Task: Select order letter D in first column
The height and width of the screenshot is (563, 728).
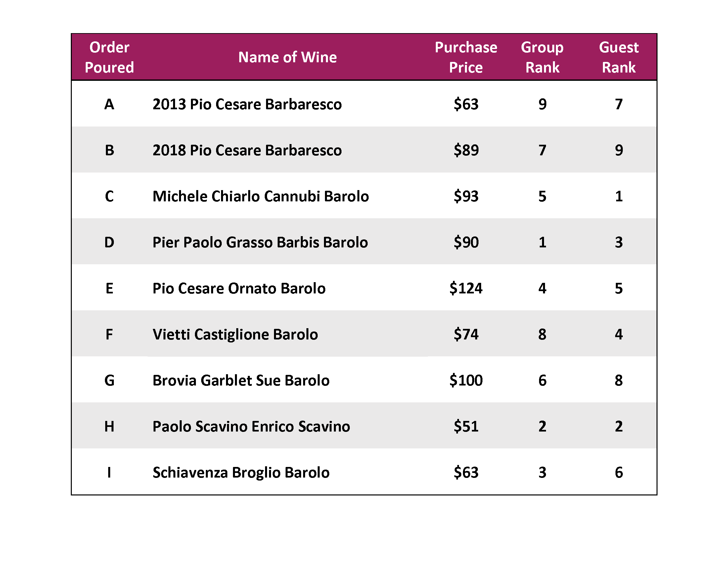Action: click(109, 242)
